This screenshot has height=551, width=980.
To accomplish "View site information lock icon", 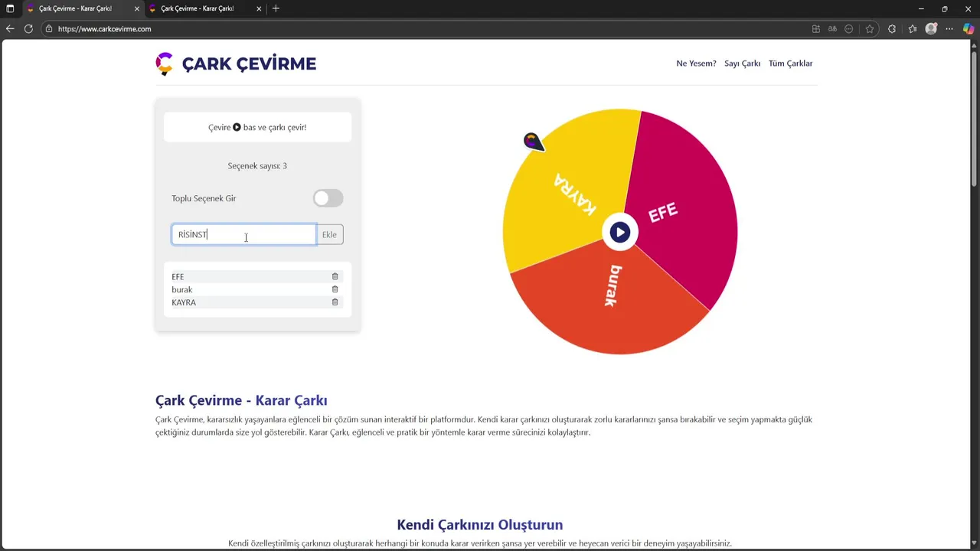I will [x=49, y=29].
